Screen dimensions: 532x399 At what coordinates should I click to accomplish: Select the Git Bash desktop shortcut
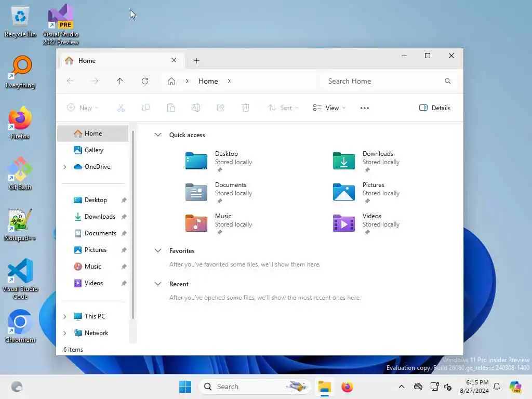coord(20,174)
